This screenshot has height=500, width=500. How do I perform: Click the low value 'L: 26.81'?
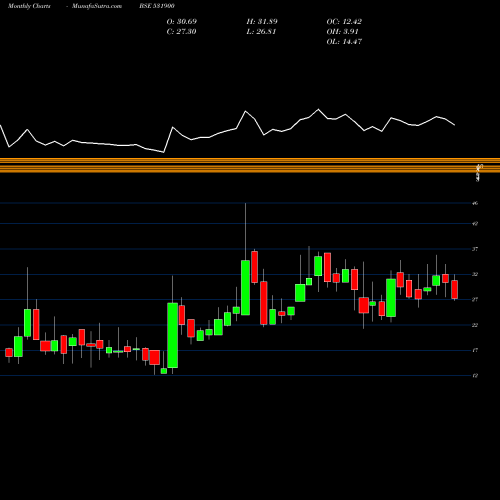261,31
